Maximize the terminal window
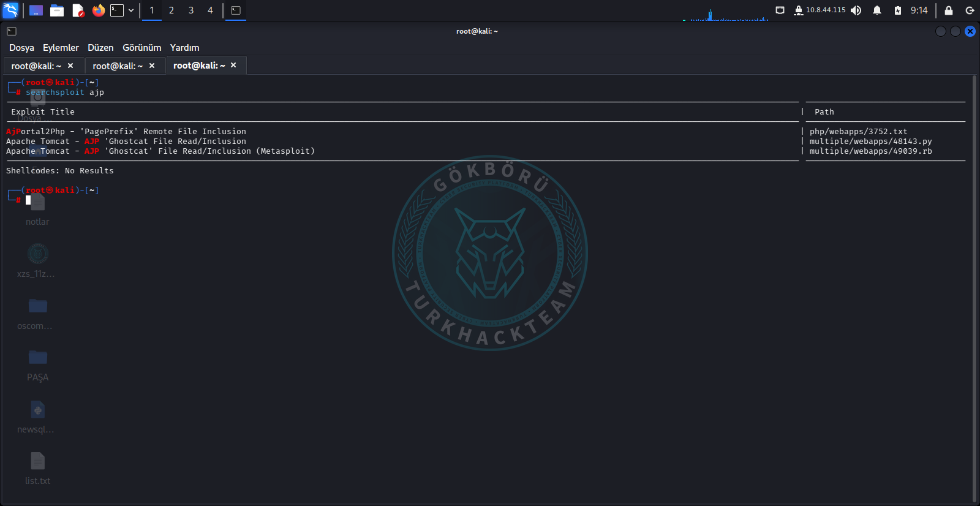 pyautogui.click(x=956, y=31)
